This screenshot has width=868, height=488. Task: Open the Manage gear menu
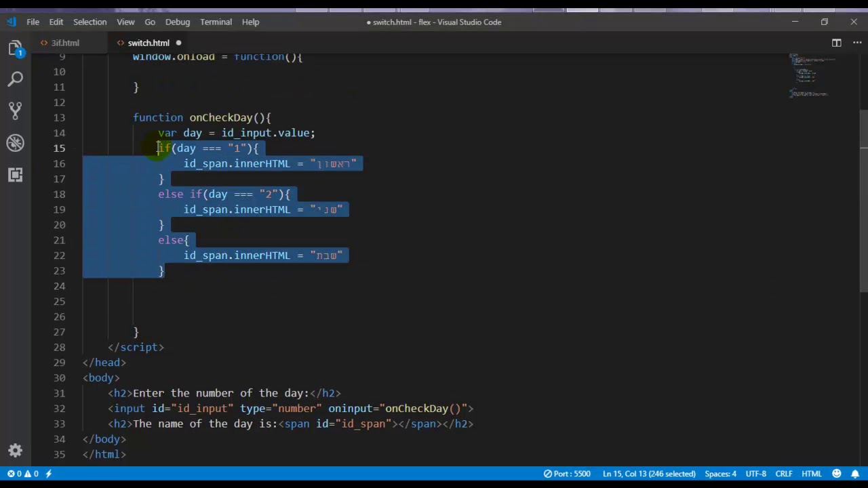click(16, 451)
